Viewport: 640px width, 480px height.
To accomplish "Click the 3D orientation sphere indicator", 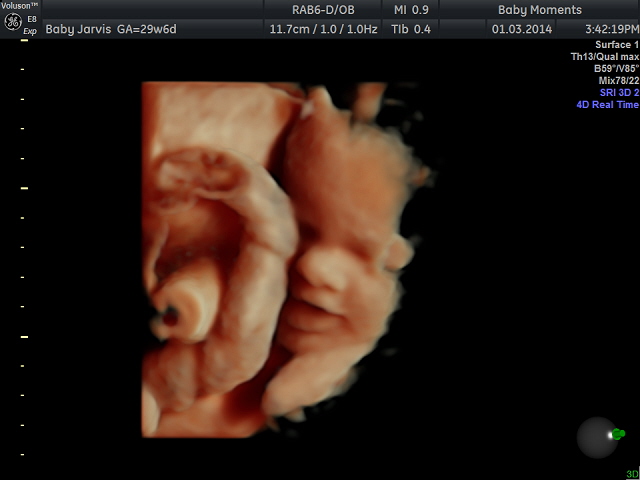I will tap(600, 437).
